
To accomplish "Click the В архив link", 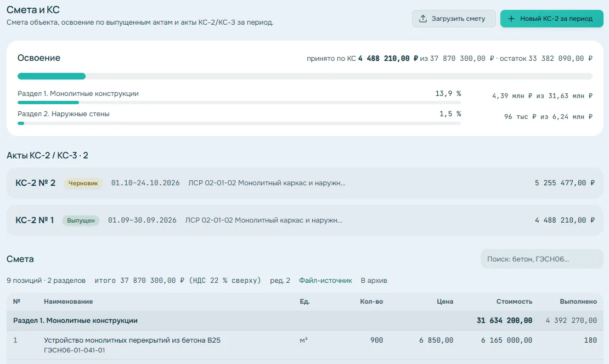I will [374, 281].
